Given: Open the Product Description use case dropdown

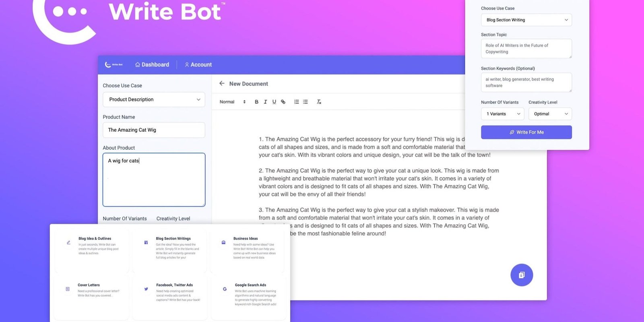Looking at the screenshot, I should point(154,99).
